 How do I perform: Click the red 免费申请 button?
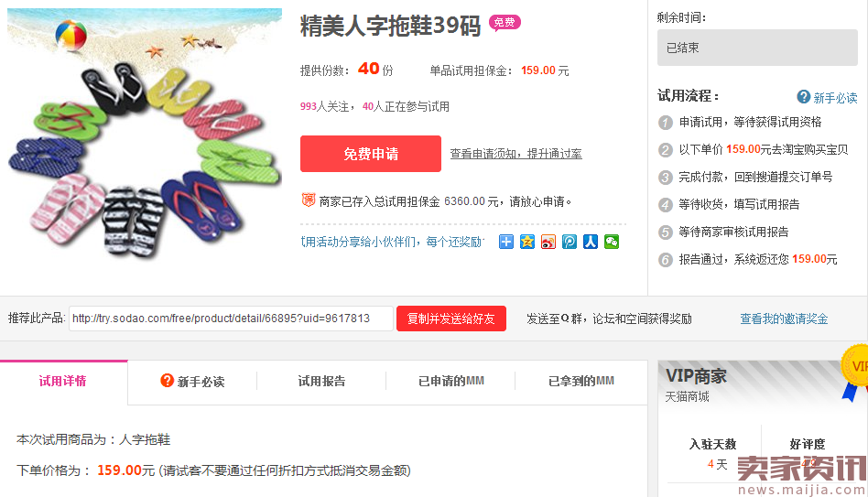coord(371,154)
